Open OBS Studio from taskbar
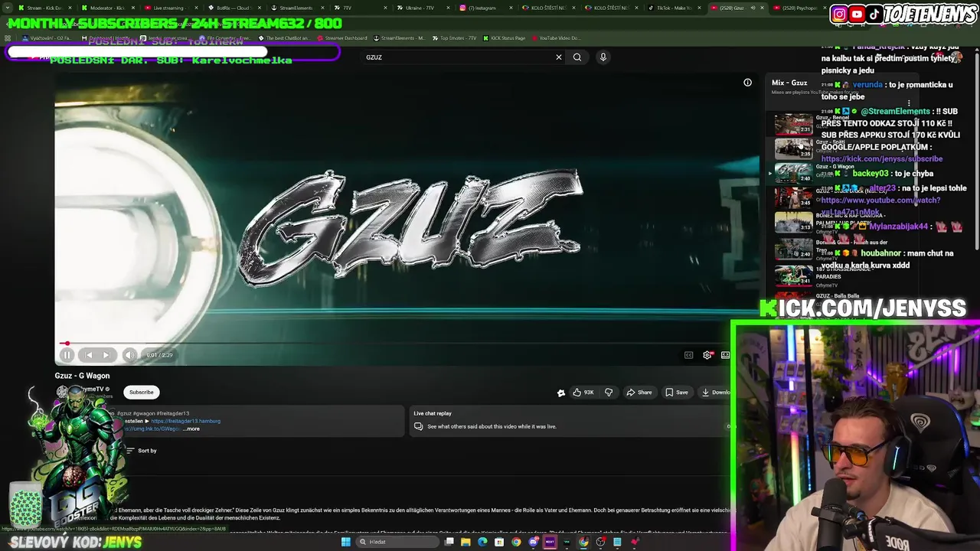This screenshot has width=980, height=551. click(x=601, y=542)
